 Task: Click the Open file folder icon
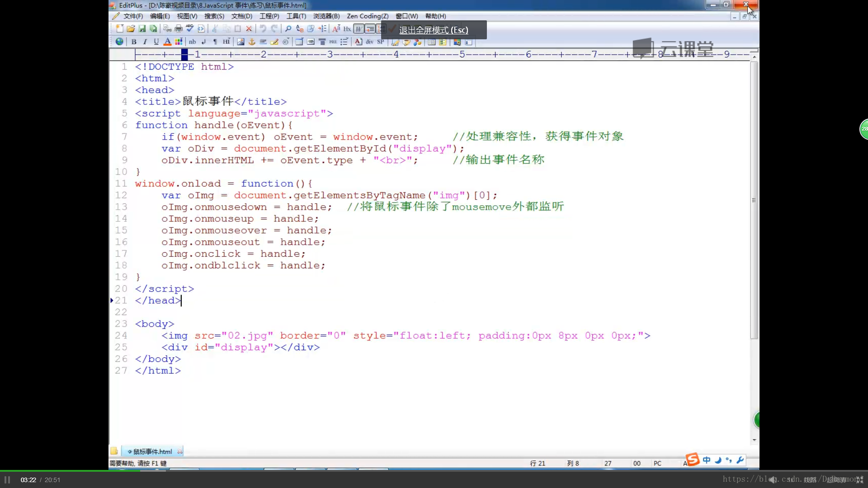point(131,29)
